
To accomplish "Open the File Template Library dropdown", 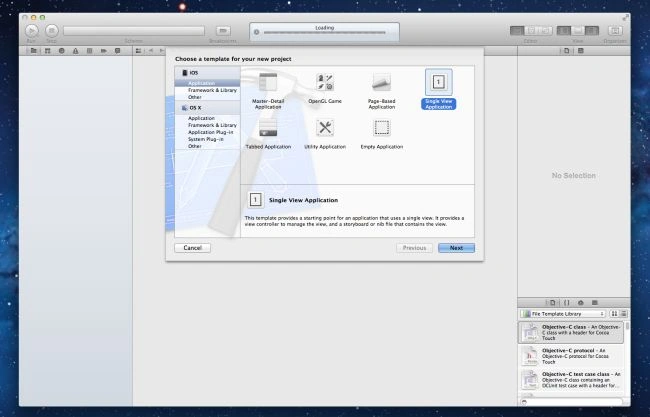I will (x=563, y=314).
